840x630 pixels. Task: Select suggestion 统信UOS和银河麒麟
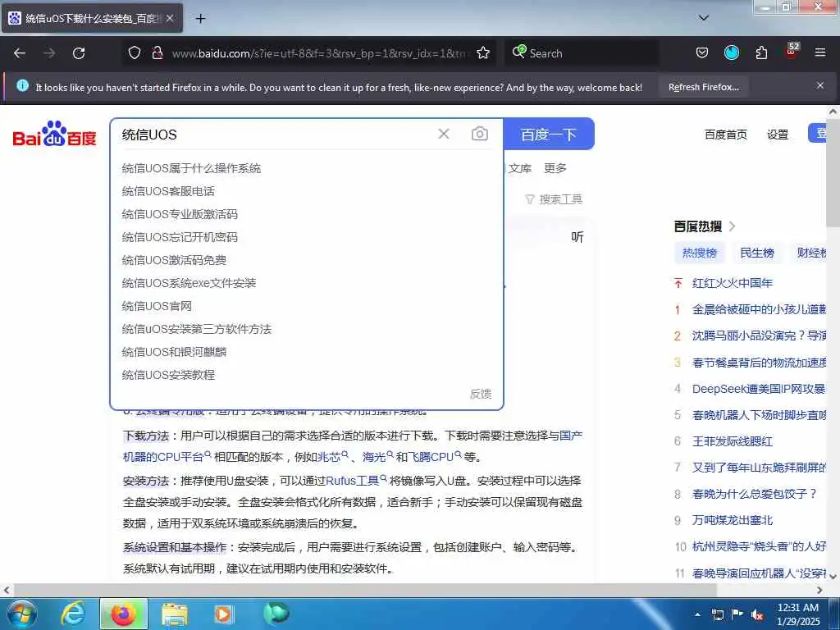click(x=174, y=352)
